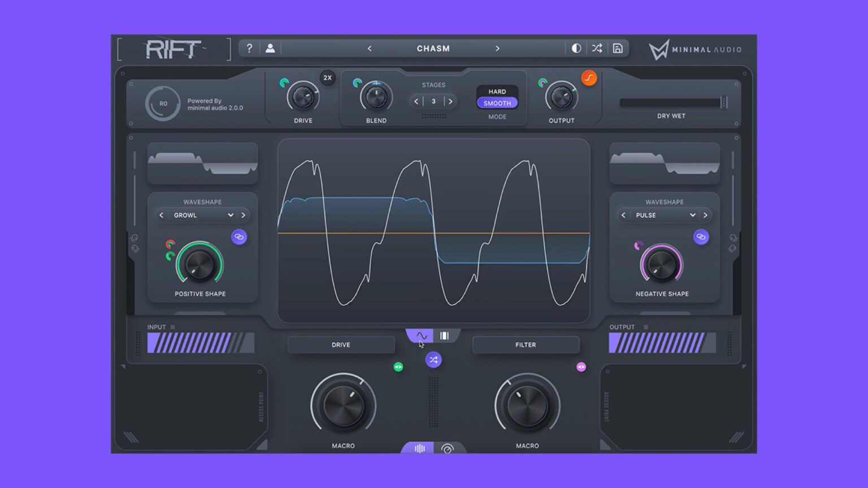Image resolution: width=868 pixels, height=488 pixels.
Task: Switch Mode from SMOOTH to HARD
Action: click(497, 91)
